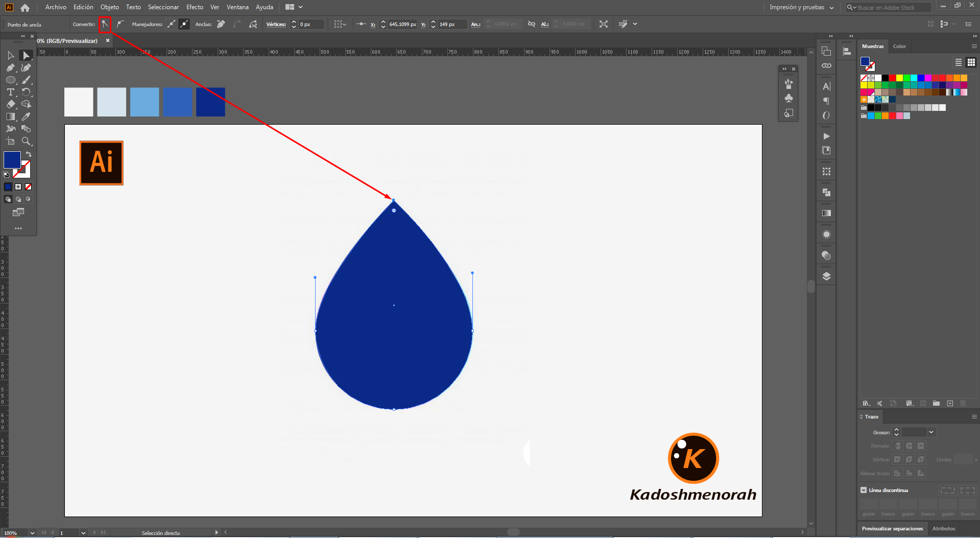The image size is (980, 538).
Task: Select the Eyedropper tool
Action: 26,116
